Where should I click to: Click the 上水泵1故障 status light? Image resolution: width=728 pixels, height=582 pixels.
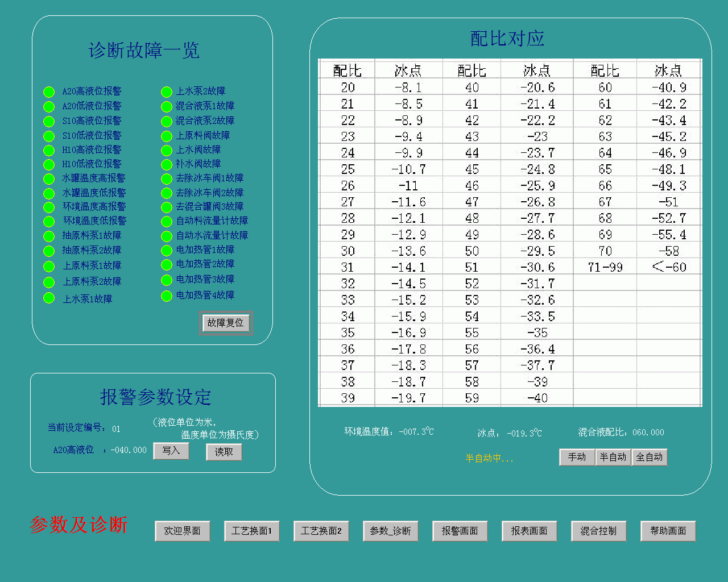49,298
